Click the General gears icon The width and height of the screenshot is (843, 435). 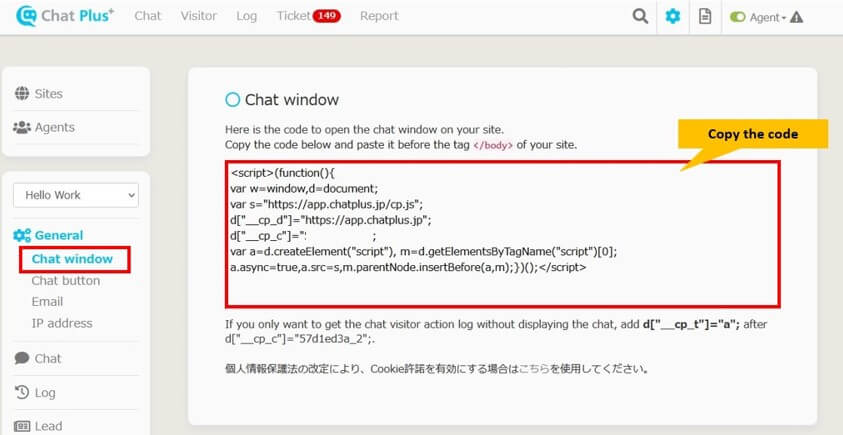(22, 236)
